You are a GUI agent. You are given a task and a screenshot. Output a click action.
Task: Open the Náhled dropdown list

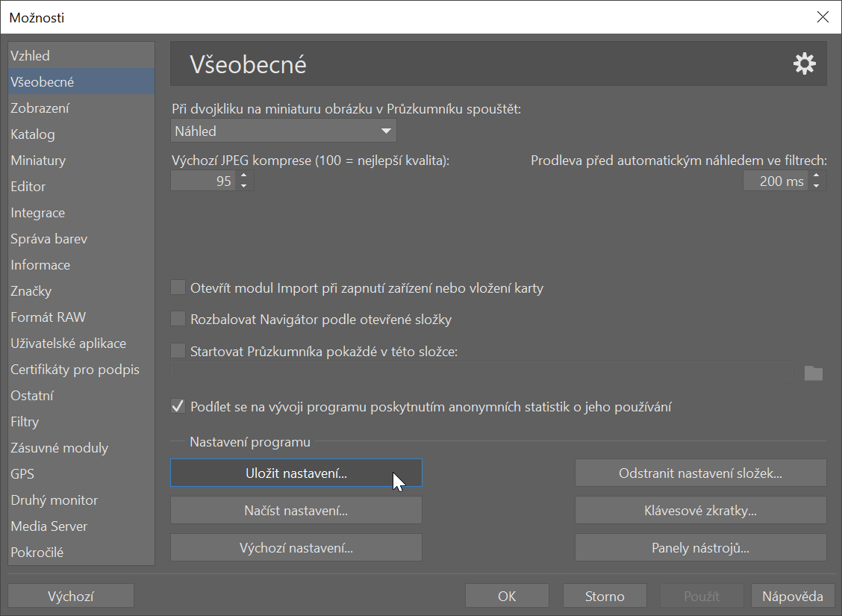coord(283,131)
